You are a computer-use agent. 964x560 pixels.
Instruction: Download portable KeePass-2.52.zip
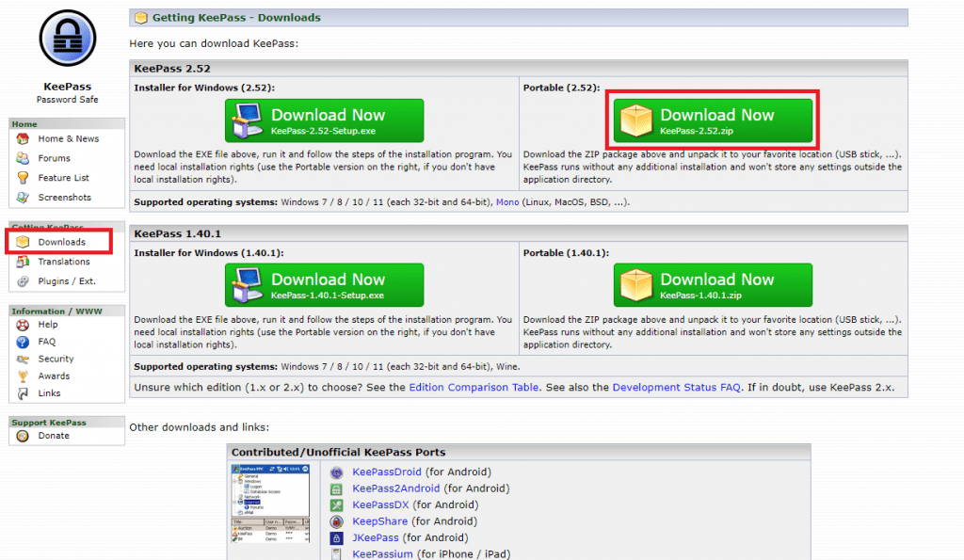coord(713,120)
